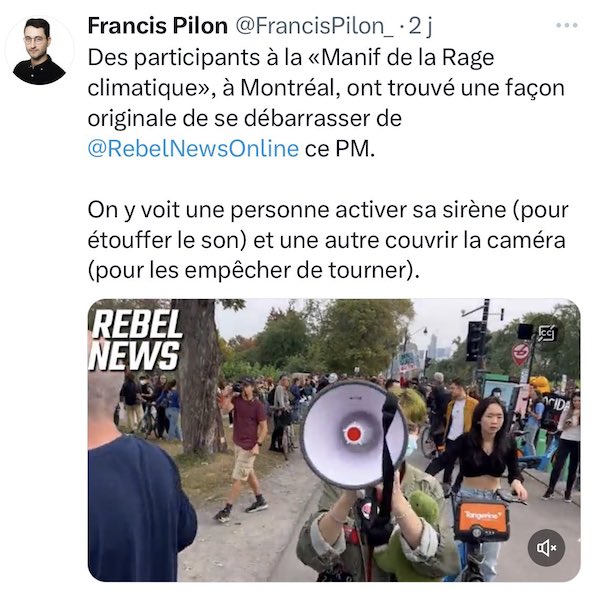Click the Rebel News watermark logo in video
The image size is (600, 592).
click(135, 340)
